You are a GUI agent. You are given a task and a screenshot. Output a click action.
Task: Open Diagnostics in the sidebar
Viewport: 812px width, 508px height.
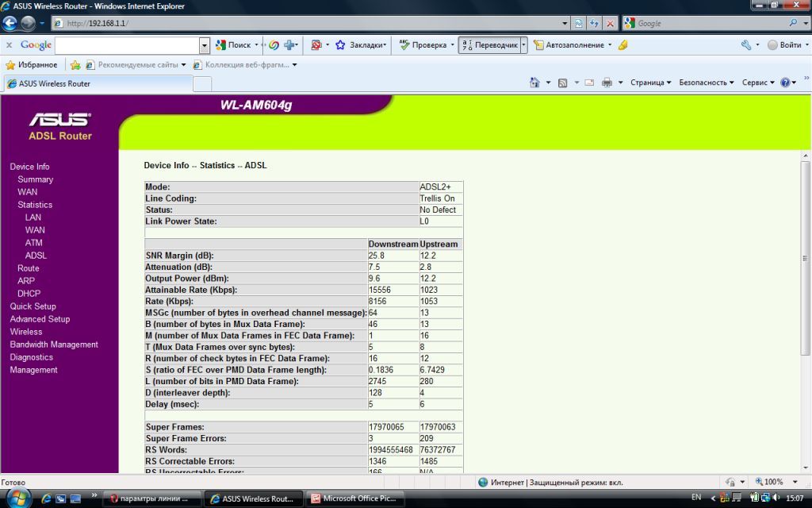pos(31,357)
